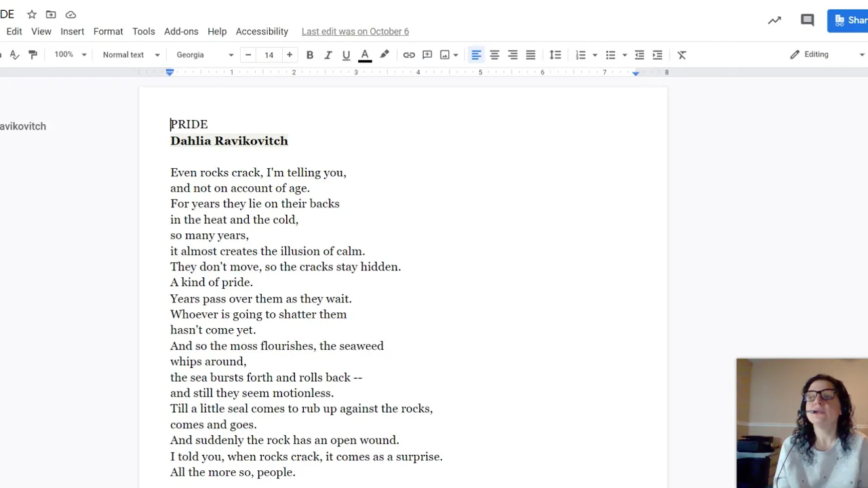This screenshot has width=868, height=488.
Task: Check cloud save status icon
Action: click(71, 14)
